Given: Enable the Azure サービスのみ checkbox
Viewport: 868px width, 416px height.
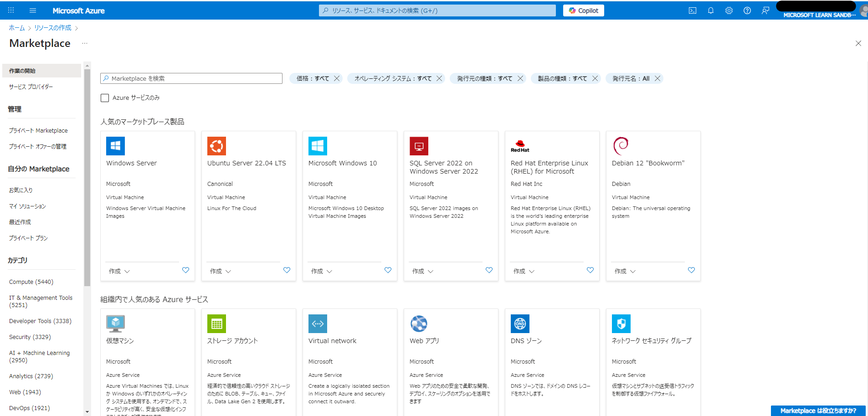Looking at the screenshot, I should 105,98.
